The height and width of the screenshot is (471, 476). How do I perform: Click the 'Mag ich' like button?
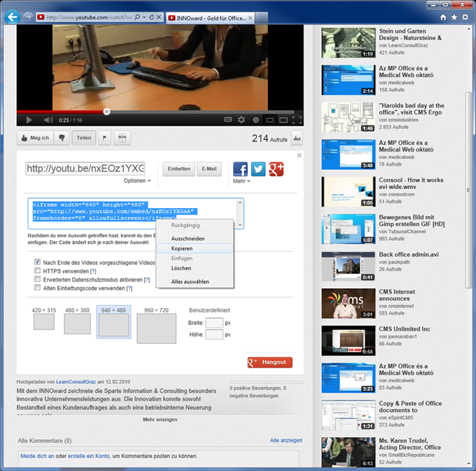35,138
